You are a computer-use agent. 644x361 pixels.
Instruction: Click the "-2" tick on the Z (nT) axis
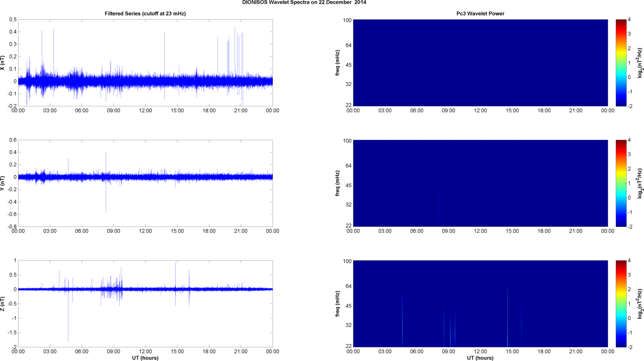tap(14, 347)
